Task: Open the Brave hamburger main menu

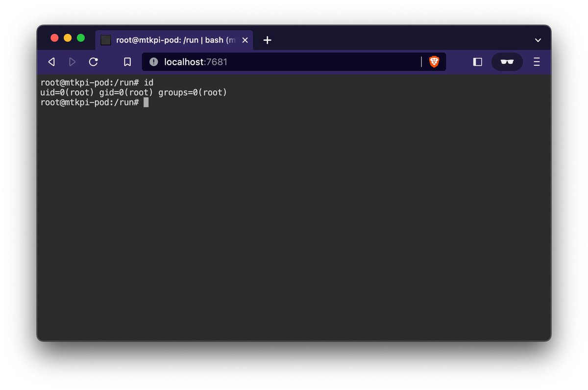Action: (537, 62)
